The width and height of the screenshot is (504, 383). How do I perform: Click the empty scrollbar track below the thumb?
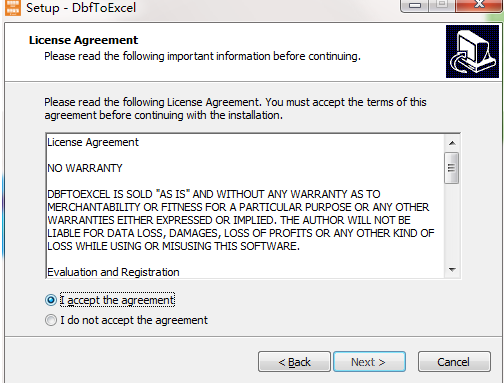(x=452, y=223)
